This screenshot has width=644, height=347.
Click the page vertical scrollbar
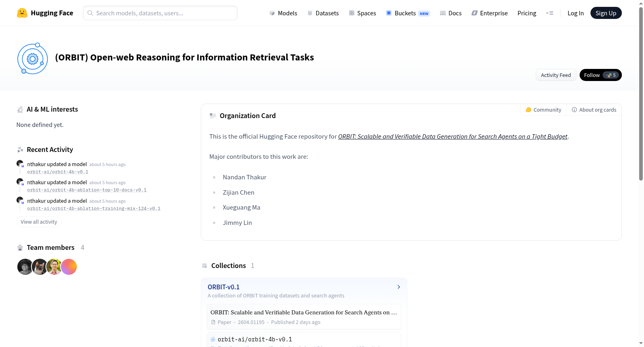tap(641, 94)
